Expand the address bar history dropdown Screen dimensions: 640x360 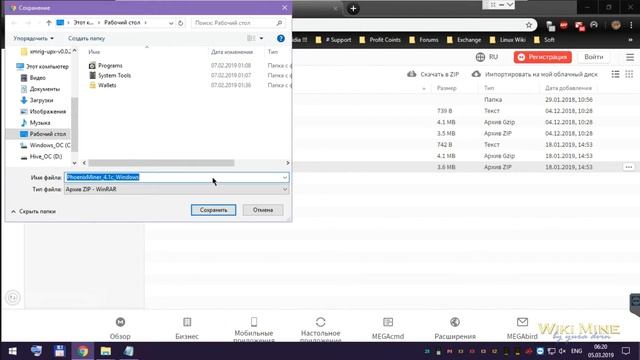click(x=171, y=23)
